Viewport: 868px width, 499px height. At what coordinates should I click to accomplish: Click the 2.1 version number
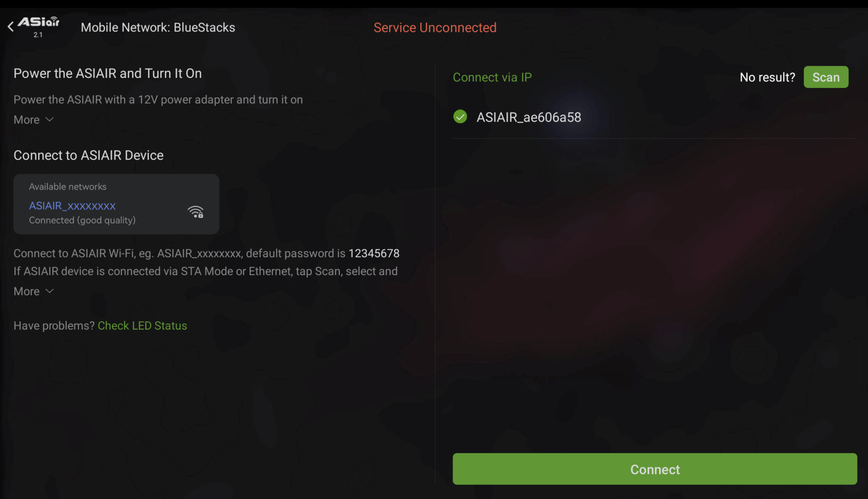[38, 35]
